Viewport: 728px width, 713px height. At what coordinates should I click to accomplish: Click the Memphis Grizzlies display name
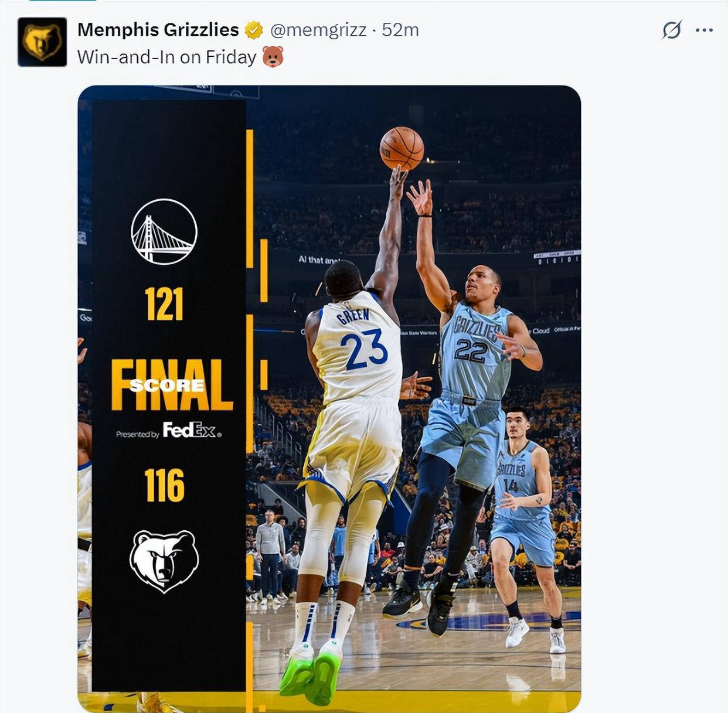click(x=158, y=30)
